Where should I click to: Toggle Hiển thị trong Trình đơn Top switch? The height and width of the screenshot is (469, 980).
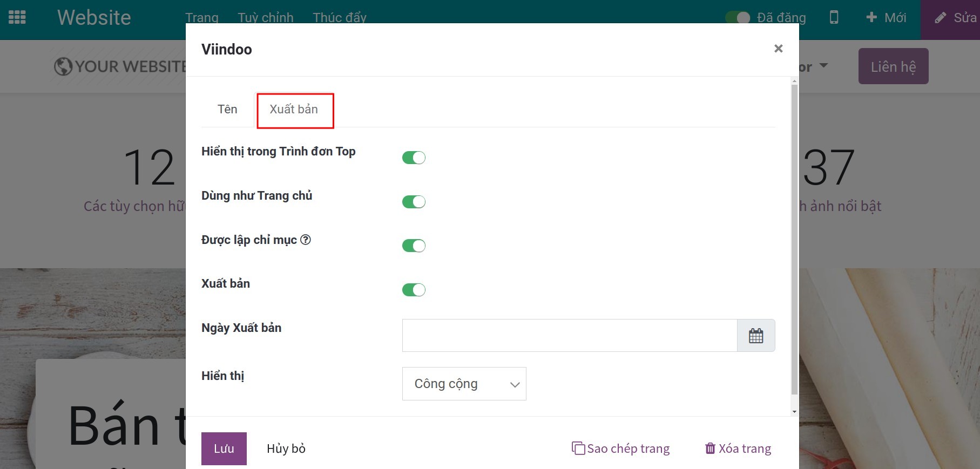414,158
